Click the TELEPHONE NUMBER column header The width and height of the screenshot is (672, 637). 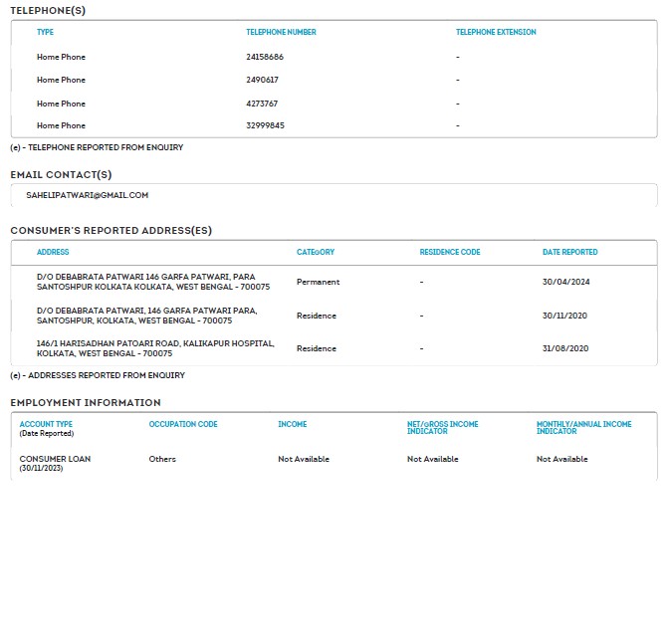[281, 32]
